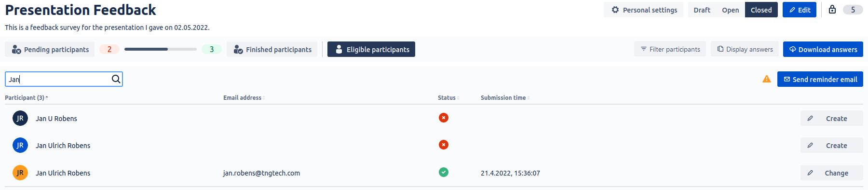Image resolution: width=868 pixels, height=190 pixels.
Task: Click Download answers button
Action: click(823, 49)
